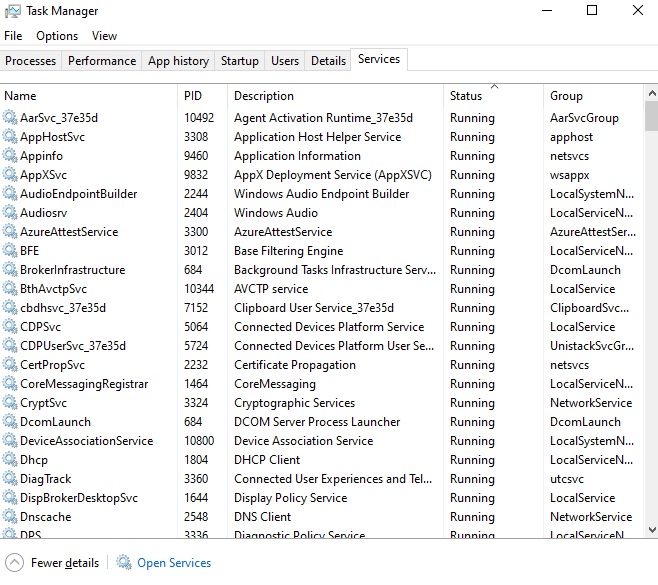Click the apphost group cell
This screenshot has width=658, height=585.
coord(572,137)
